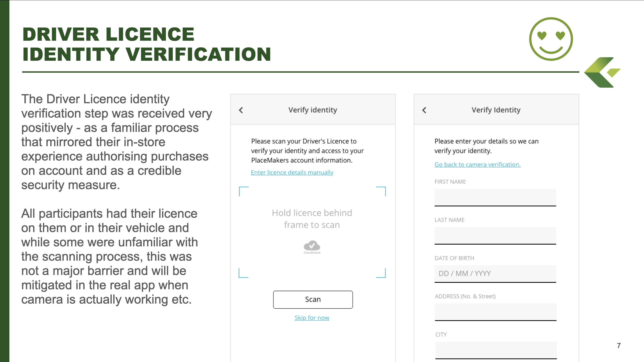This screenshot has height=362, width=644.
Task: Click the left screen's Verify identity title
Action: 312,110
